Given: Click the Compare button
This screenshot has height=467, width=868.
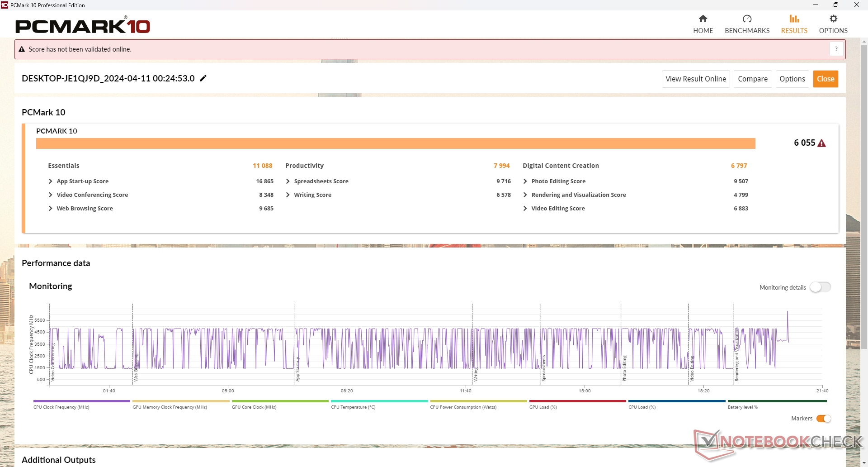Looking at the screenshot, I should (753, 79).
